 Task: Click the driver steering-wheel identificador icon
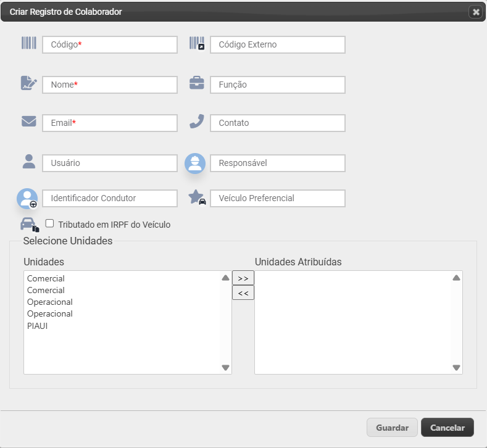click(27, 198)
